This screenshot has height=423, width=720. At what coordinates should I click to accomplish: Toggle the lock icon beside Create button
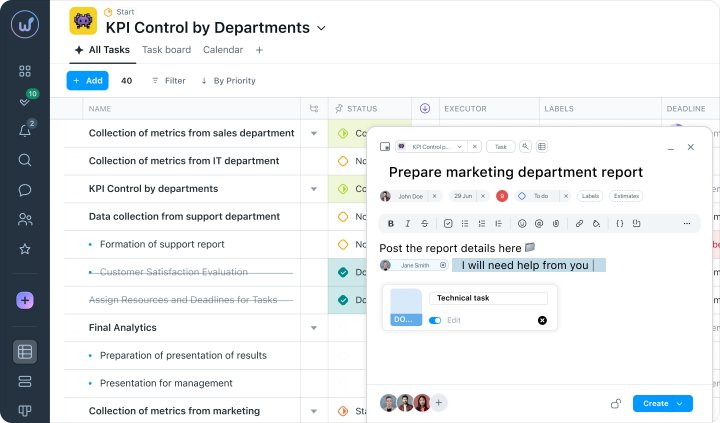tap(616, 403)
